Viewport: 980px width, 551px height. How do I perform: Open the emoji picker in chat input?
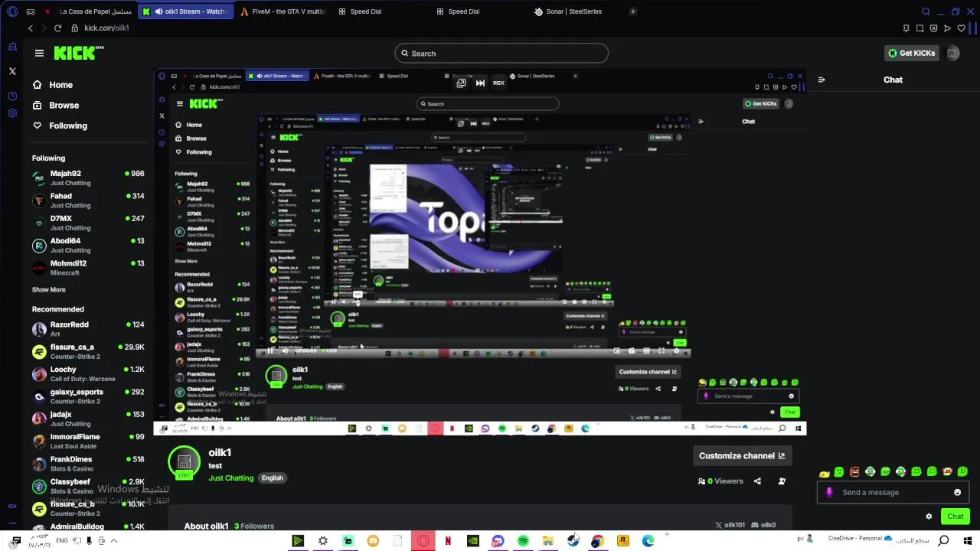pos(957,492)
